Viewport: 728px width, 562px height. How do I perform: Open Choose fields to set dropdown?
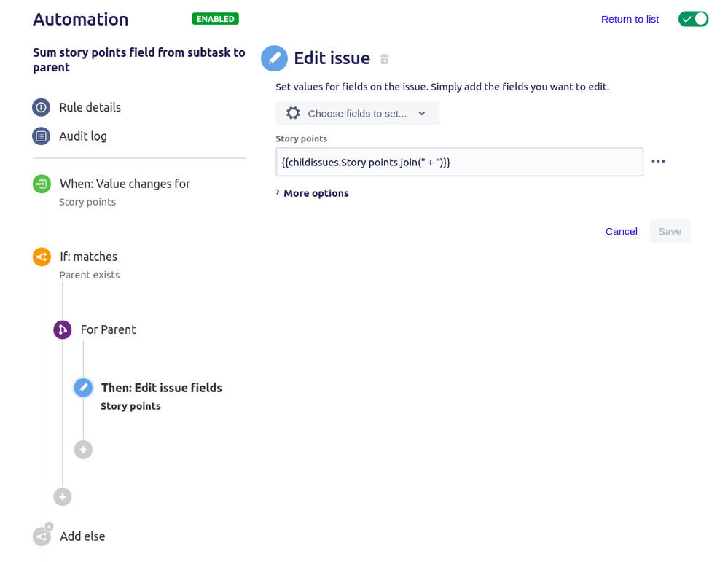pos(358,113)
